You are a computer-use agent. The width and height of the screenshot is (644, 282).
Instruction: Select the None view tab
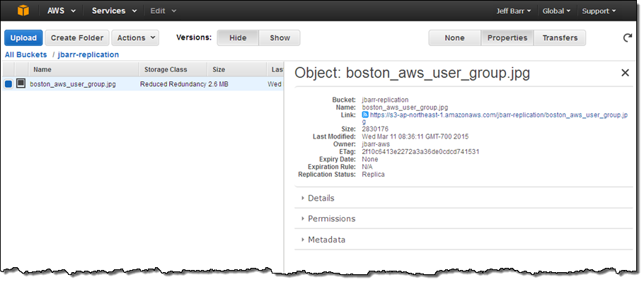[454, 37]
